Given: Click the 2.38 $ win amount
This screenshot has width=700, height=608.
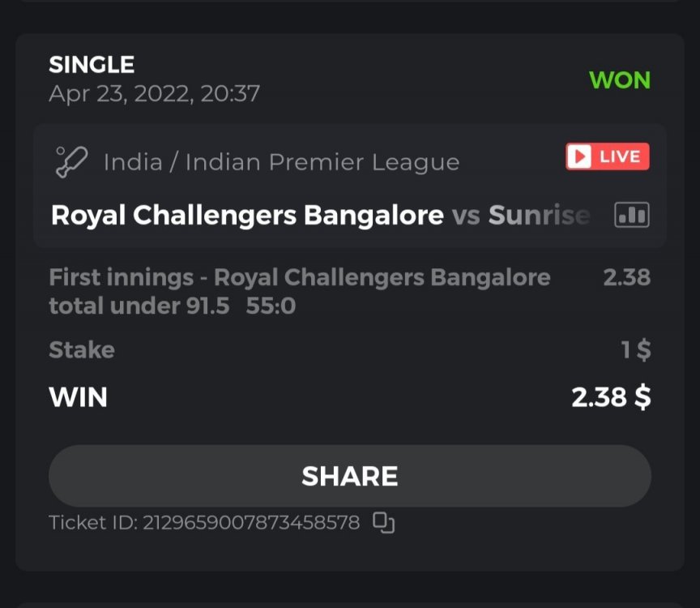Looking at the screenshot, I should (x=611, y=397).
